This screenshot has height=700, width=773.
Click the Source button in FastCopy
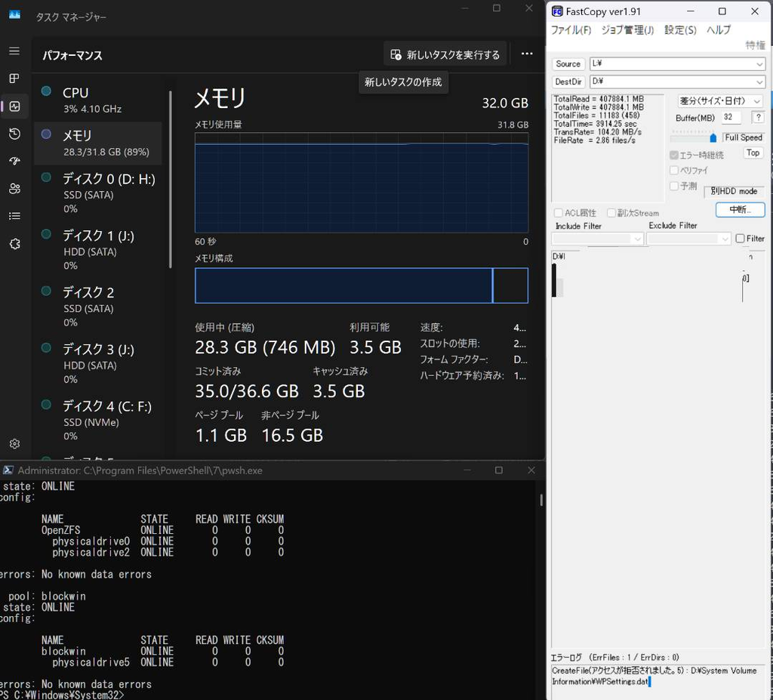point(568,63)
